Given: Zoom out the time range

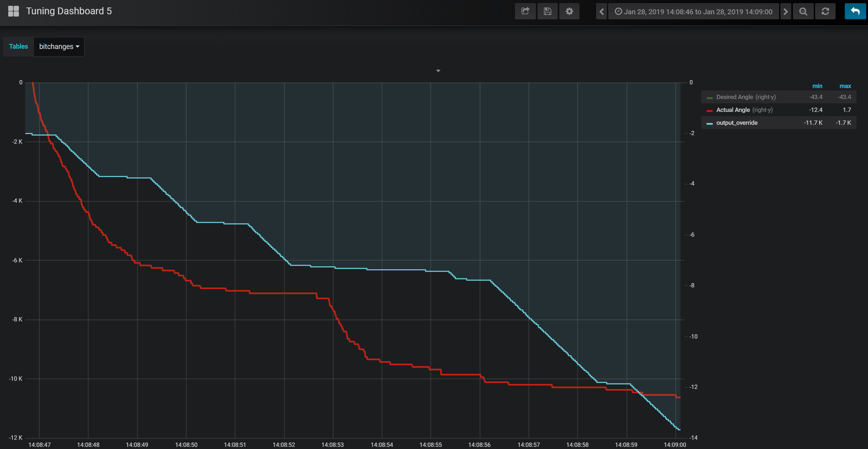Looking at the screenshot, I should coord(803,11).
